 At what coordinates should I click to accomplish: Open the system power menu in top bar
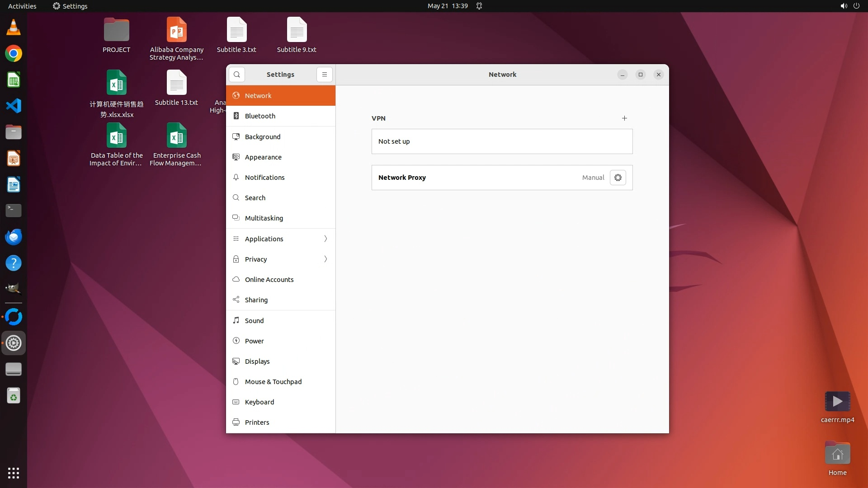point(856,6)
